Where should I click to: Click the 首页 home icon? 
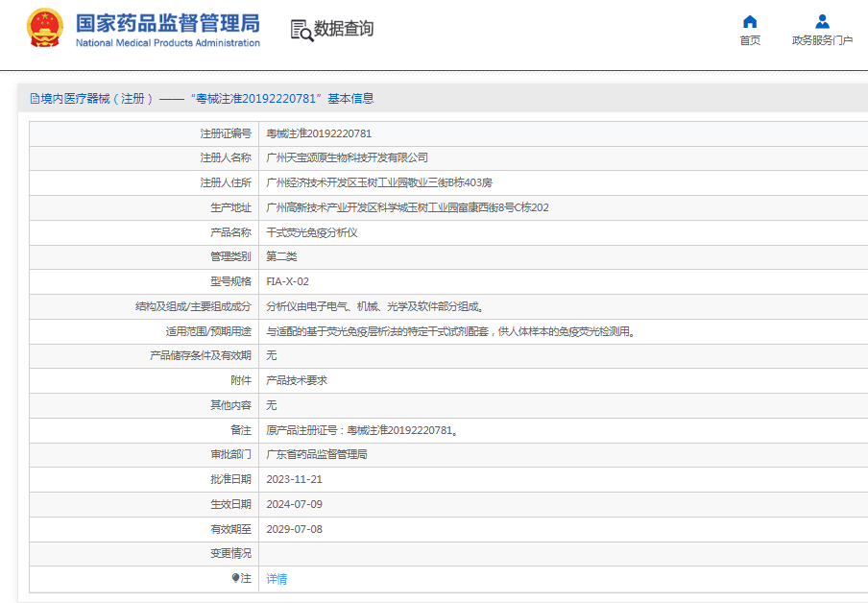(750, 22)
